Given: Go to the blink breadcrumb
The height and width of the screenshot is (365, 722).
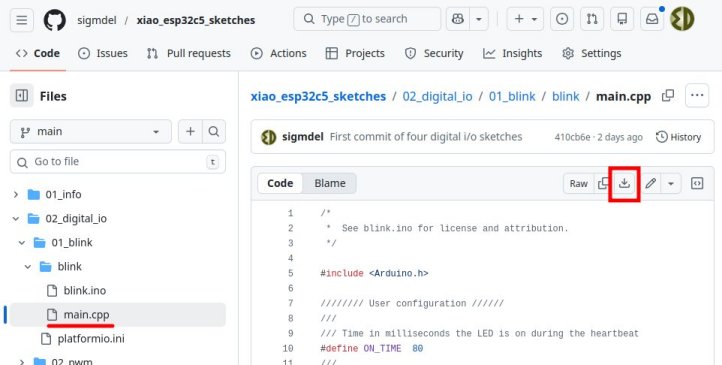Looking at the screenshot, I should coord(565,96).
